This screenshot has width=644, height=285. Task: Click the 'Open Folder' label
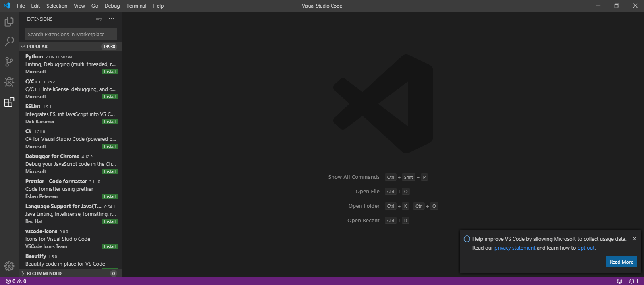364,206
